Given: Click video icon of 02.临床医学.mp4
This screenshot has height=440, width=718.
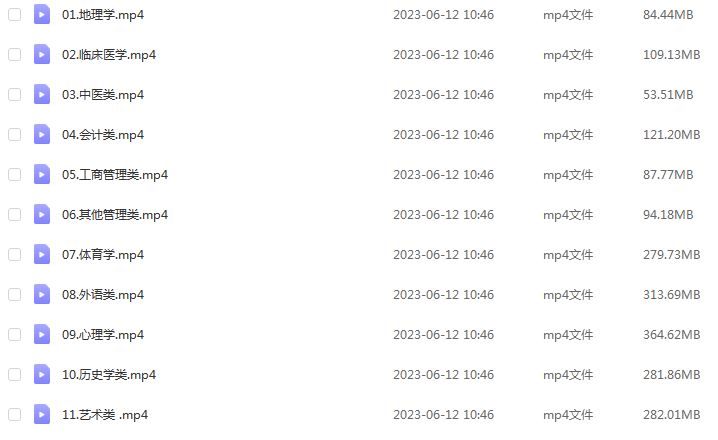Looking at the screenshot, I should (42, 54).
